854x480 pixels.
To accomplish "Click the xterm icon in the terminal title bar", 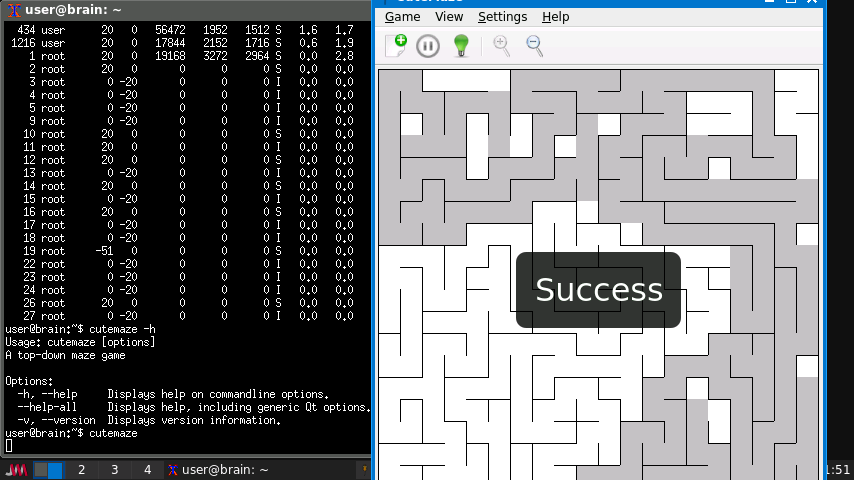I will pos(13,9).
